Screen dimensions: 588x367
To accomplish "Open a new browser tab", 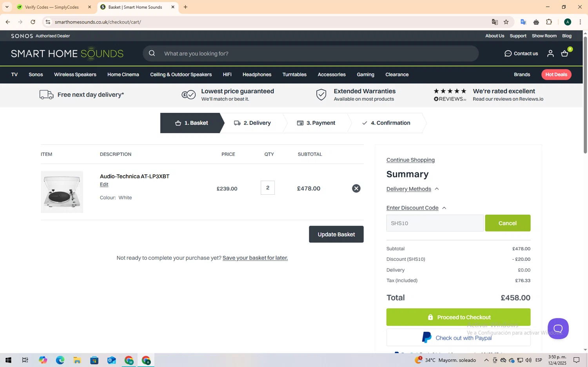I will tap(185, 7).
